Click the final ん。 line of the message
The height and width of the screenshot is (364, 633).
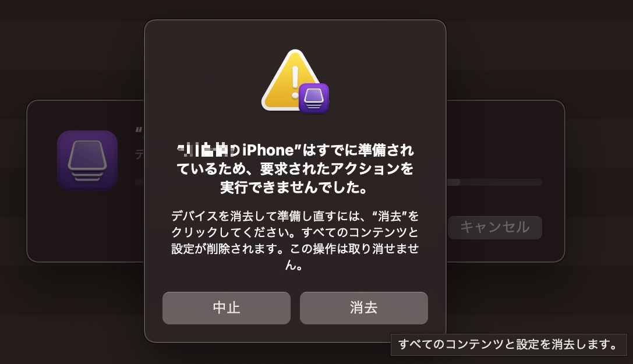point(294,265)
